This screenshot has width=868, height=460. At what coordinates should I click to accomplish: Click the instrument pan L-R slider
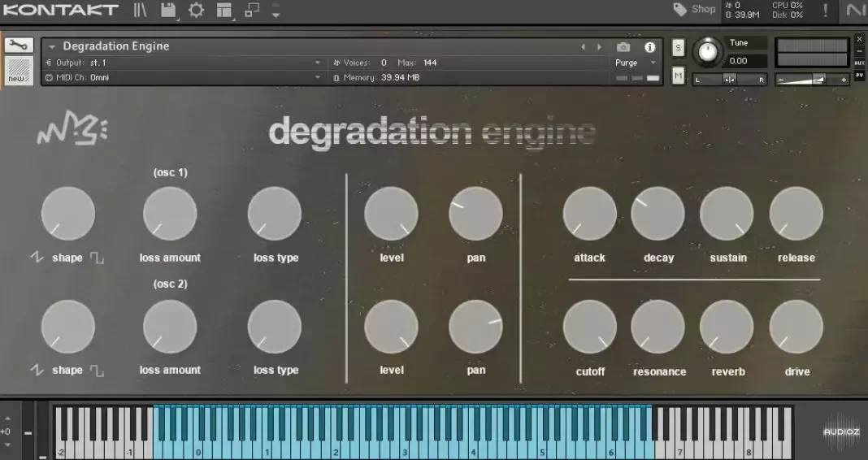point(730,80)
